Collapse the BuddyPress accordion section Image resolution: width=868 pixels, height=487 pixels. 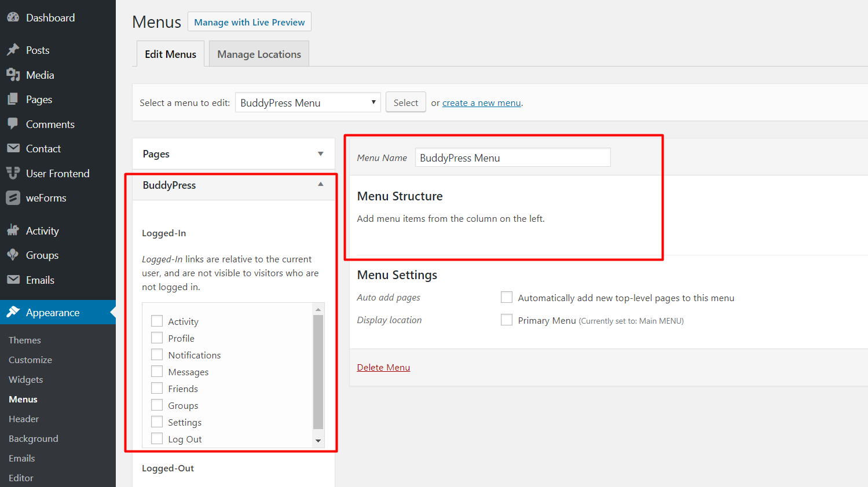(320, 185)
